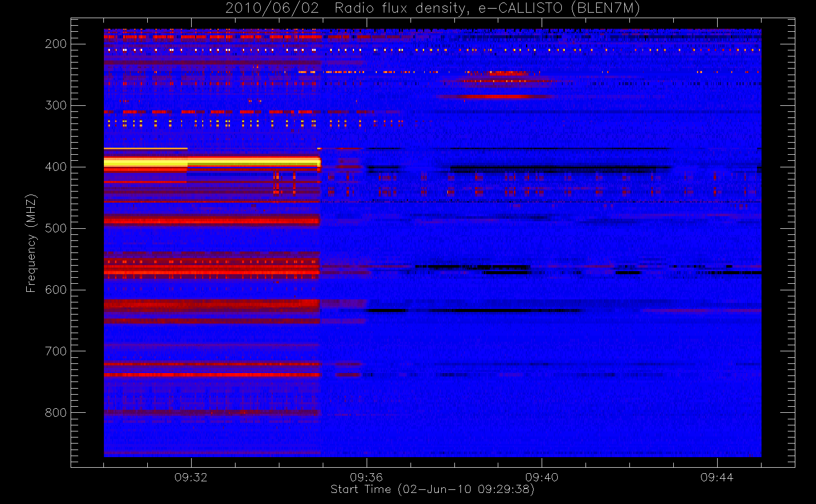The width and height of the screenshot is (816, 504).
Task: Click the 09:44 time axis label
Action: pyautogui.click(x=717, y=477)
